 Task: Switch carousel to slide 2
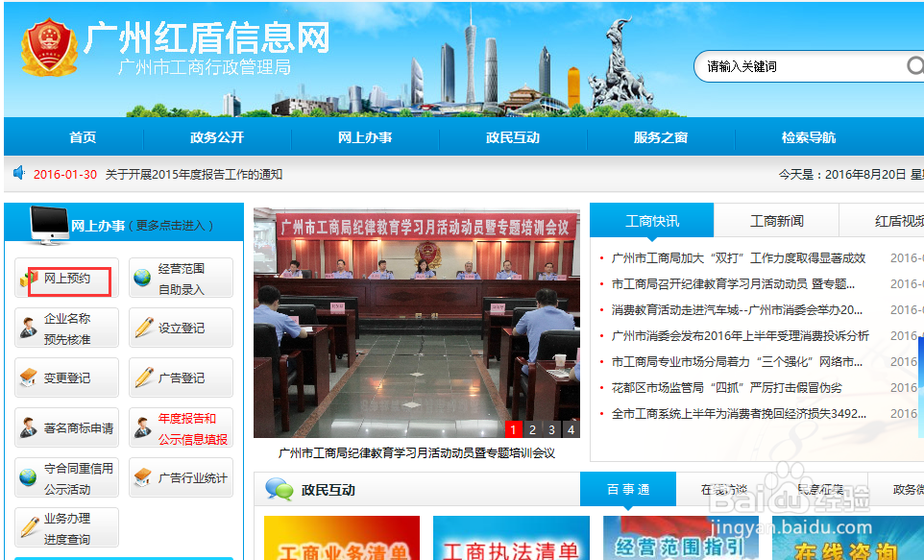tap(532, 429)
